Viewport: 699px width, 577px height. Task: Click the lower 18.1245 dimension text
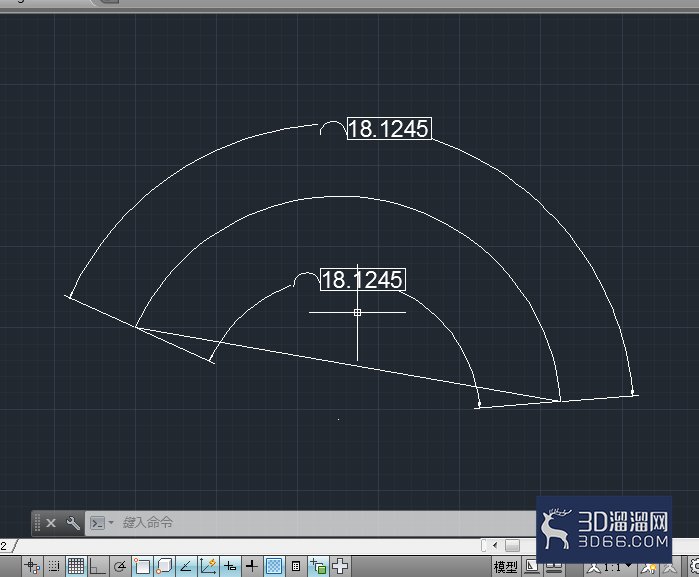[x=363, y=280]
